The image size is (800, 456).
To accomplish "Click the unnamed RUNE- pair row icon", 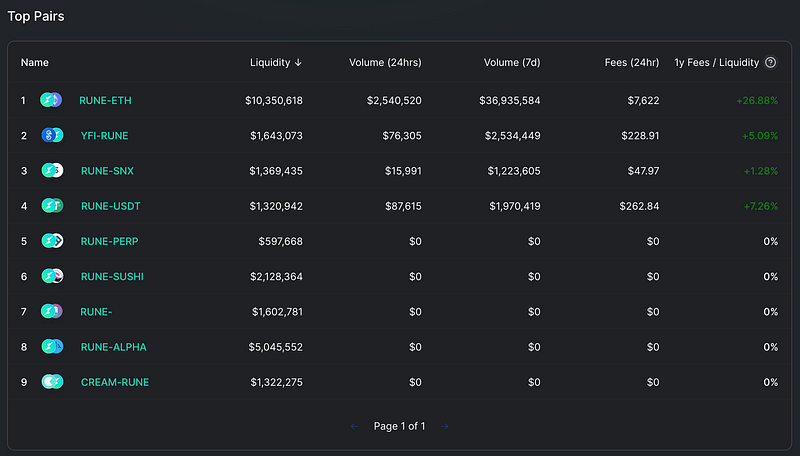I will [52, 311].
